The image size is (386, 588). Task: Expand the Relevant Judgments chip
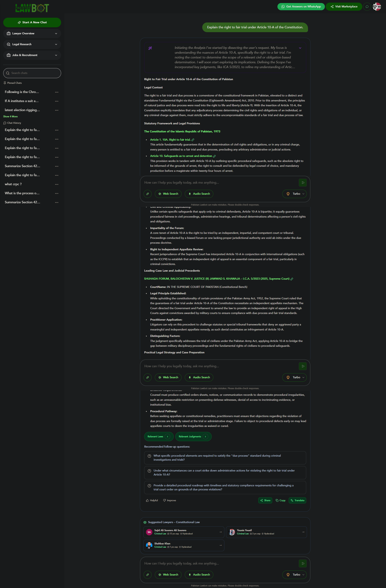193,437
